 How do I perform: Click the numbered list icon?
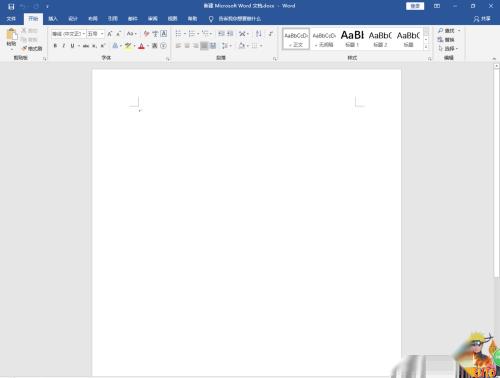coord(192,34)
